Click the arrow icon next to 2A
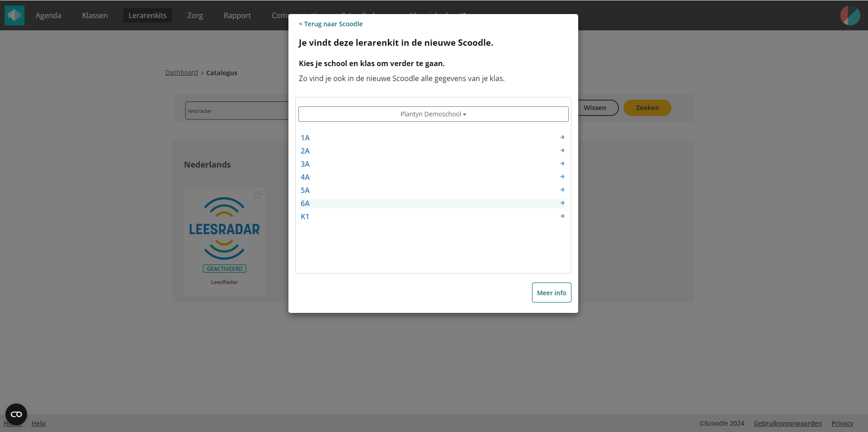The width and height of the screenshot is (868, 432). point(562,150)
